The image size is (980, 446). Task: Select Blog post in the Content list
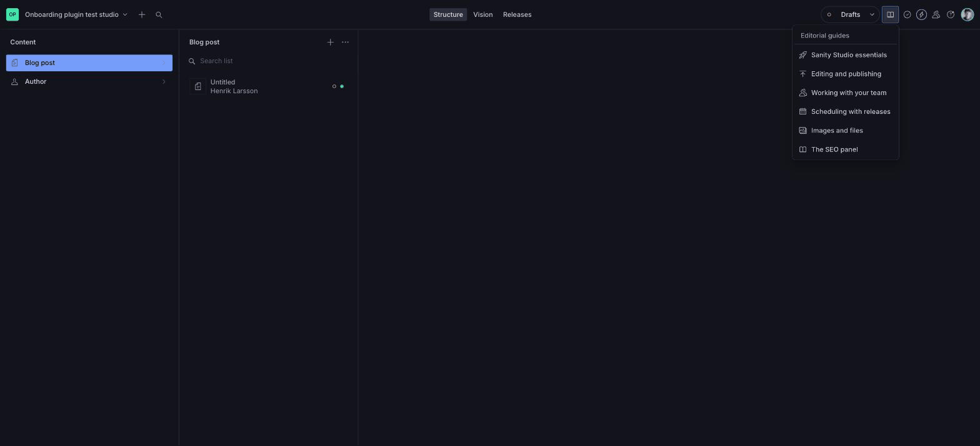[x=89, y=63]
